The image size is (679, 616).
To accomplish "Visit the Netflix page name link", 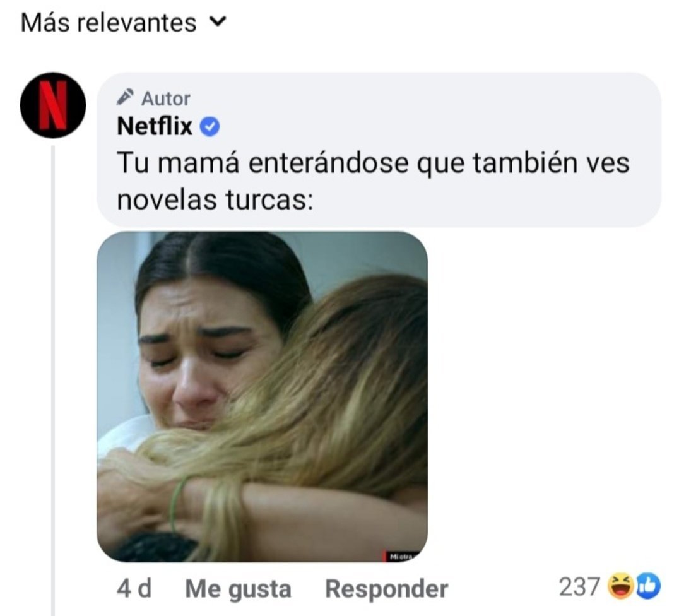I will point(155,126).
